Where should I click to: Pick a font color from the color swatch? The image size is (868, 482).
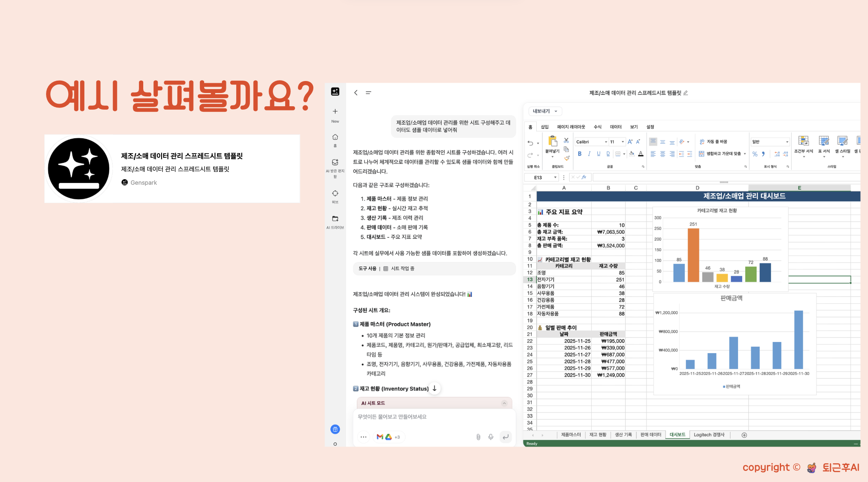tap(640, 154)
